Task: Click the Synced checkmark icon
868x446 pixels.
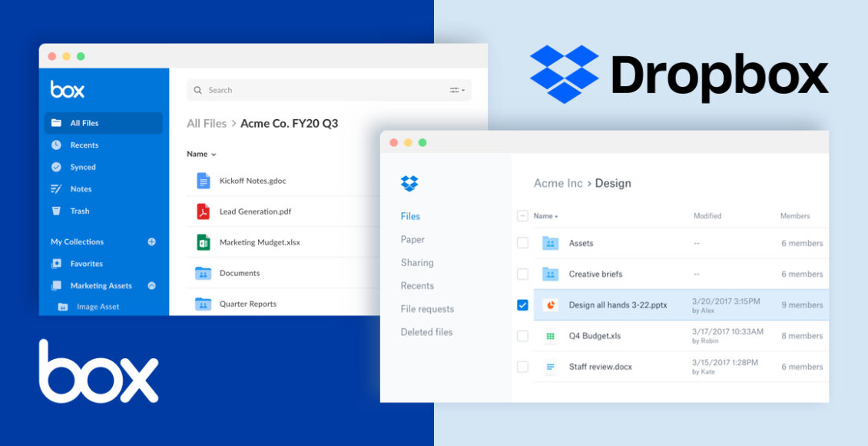Action: 57,167
